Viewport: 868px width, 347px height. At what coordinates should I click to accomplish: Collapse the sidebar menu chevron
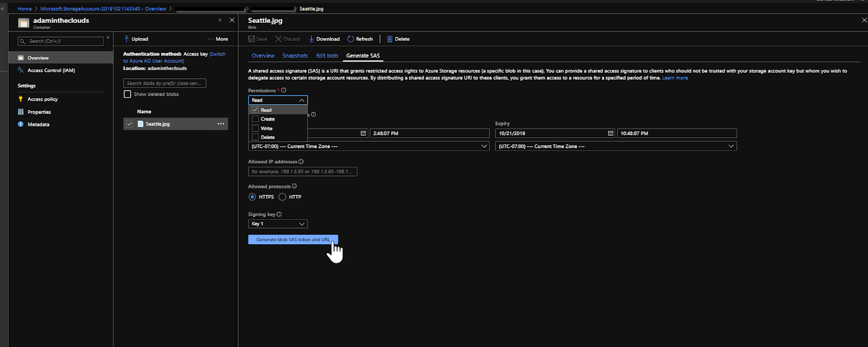click(x=108, y=37)
